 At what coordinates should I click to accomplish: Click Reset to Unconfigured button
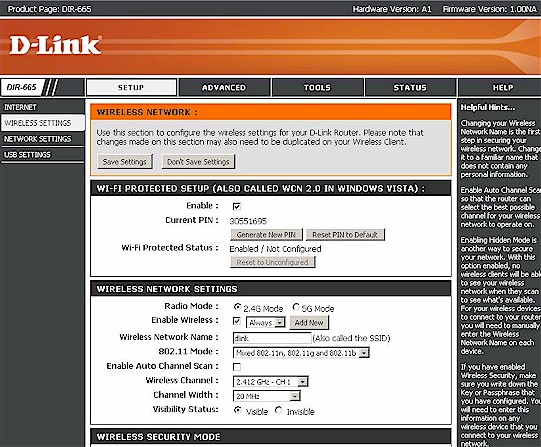click(x=272, y=262)
